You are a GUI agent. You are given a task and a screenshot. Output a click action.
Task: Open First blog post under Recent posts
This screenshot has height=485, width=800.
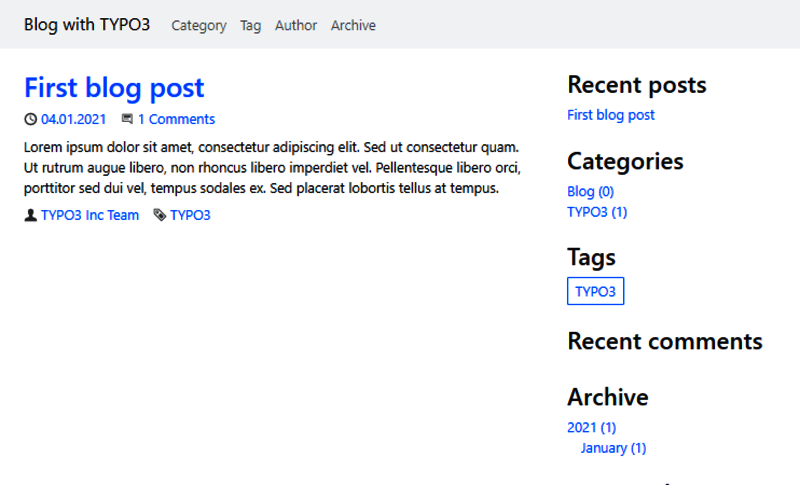[x=610, y=115]
